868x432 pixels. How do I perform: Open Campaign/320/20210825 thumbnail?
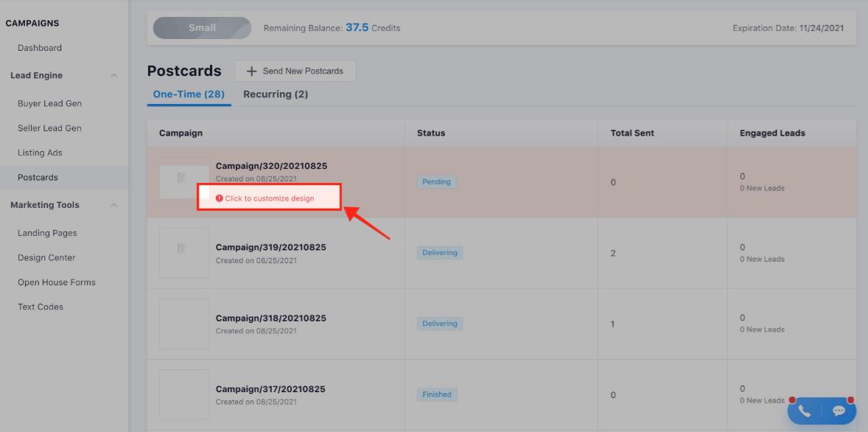tap(184, 181)
